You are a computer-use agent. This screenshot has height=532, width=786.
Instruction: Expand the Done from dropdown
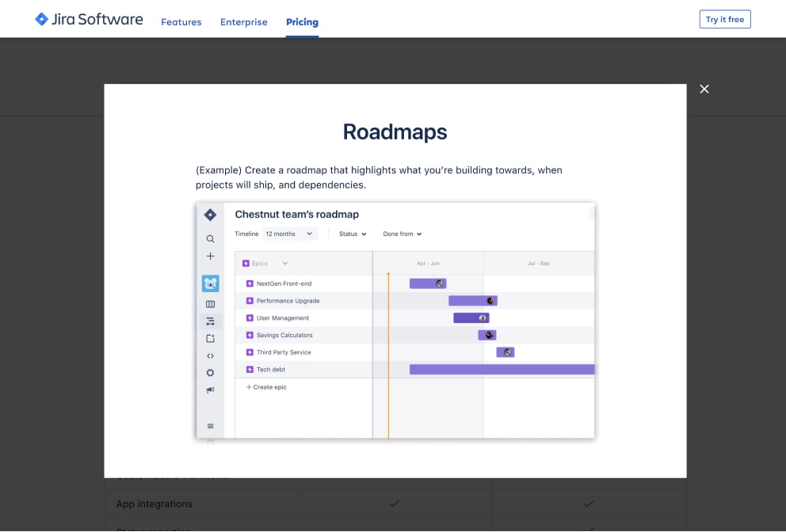point(402,234)
